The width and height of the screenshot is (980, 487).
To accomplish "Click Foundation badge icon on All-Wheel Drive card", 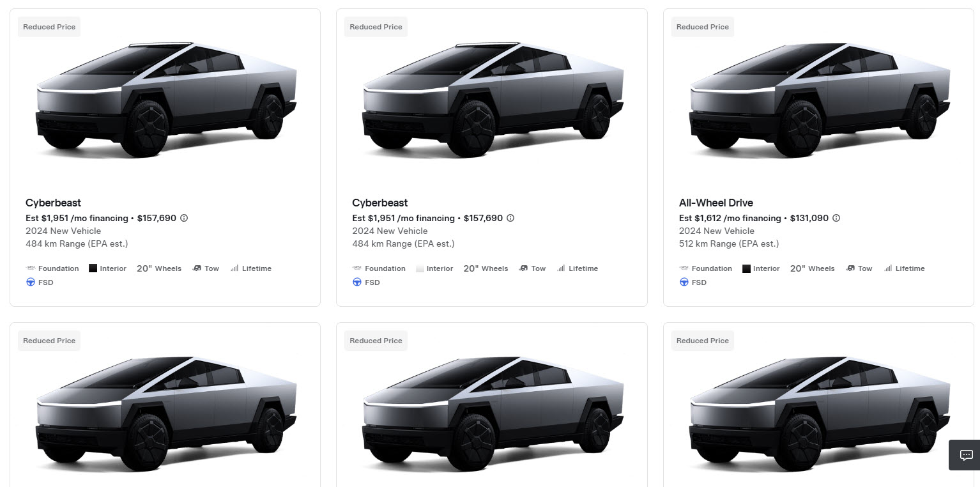I will click(684, 268).
